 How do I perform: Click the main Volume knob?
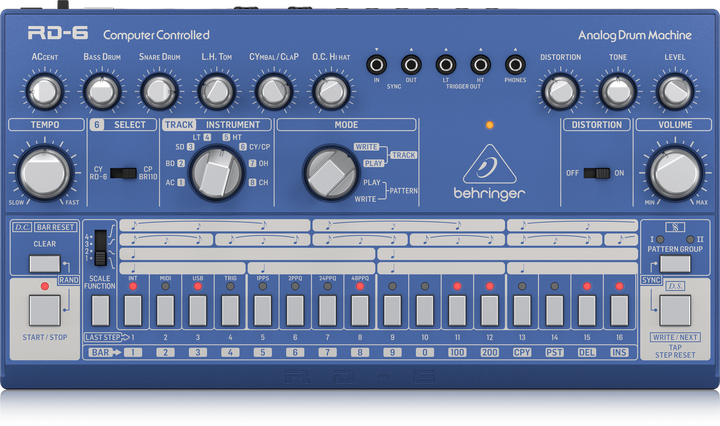[675, 173]
